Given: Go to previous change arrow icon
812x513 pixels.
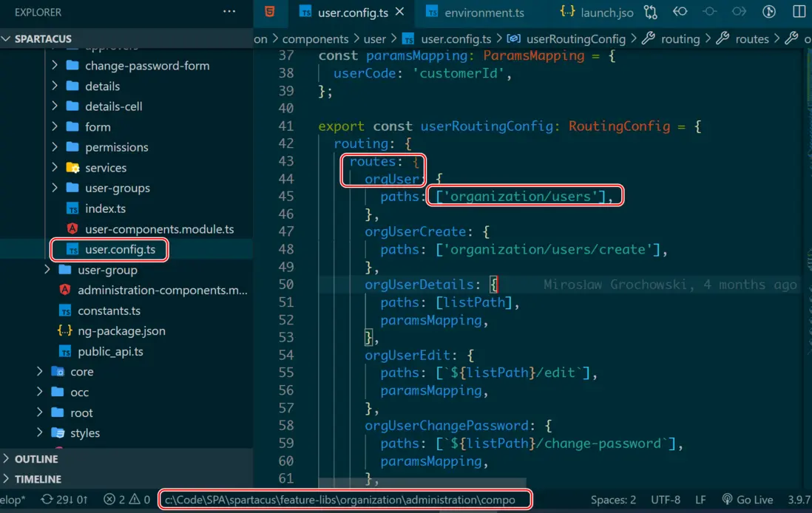Looking at the screenshot, I should coord(680,12).
